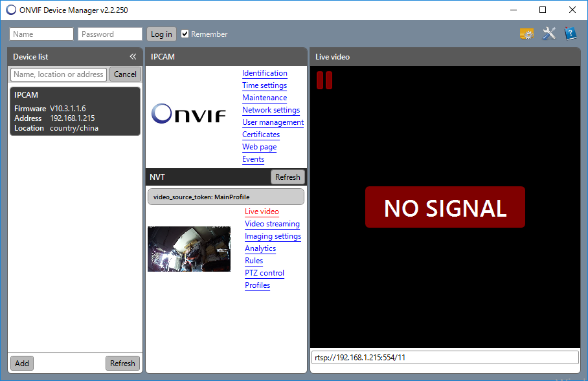Open Time settings
588x381 pixels.
[264, 85]
